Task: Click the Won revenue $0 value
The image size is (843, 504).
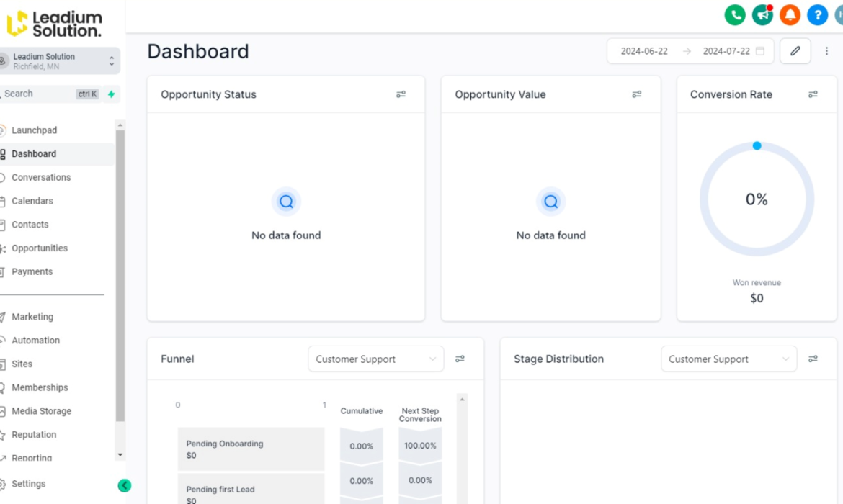Action: click(757, 298)
